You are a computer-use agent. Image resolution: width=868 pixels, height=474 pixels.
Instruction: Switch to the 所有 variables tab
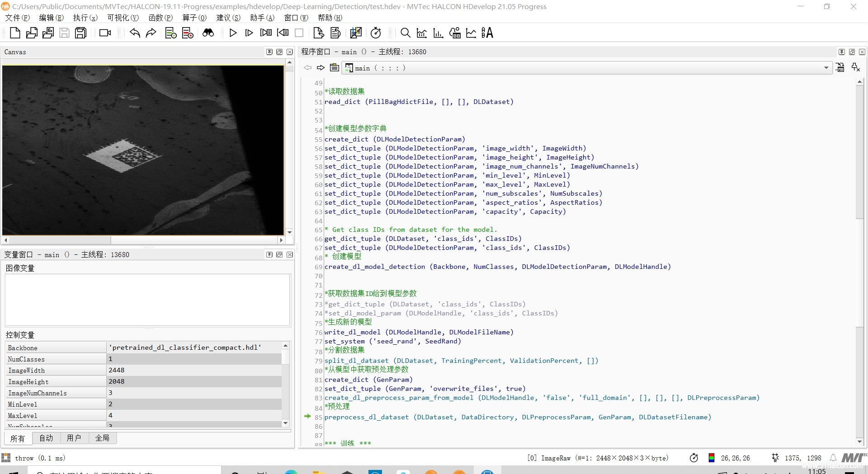click(x=18, y=438)
